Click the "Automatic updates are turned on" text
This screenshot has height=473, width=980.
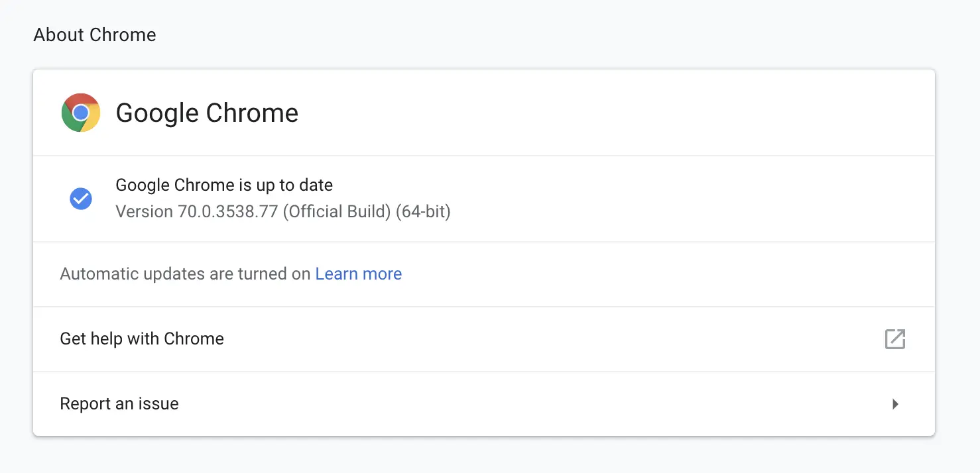coord(185,274)
